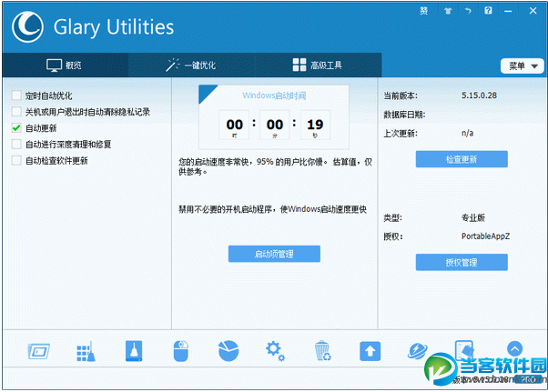Click the 赞 like icon in title bar
The image size is (548, 392).
click(x=424, y=11)
